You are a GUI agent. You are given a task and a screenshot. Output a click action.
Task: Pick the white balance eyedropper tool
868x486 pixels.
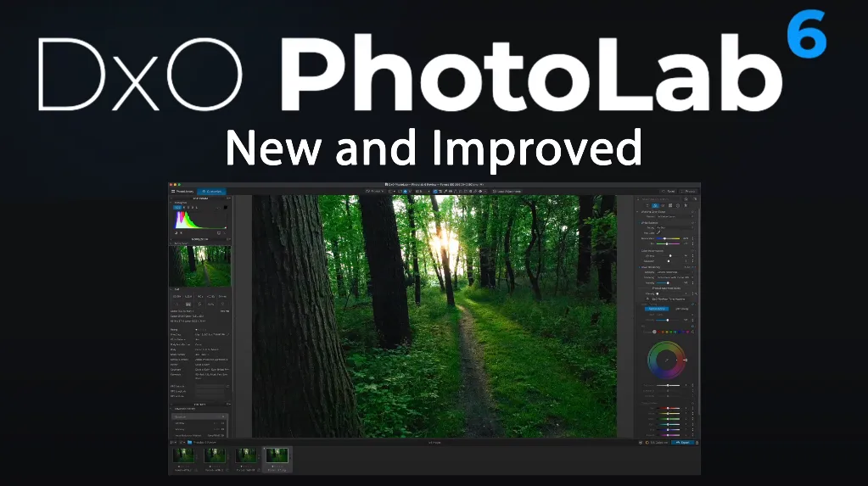coord(658,233)
